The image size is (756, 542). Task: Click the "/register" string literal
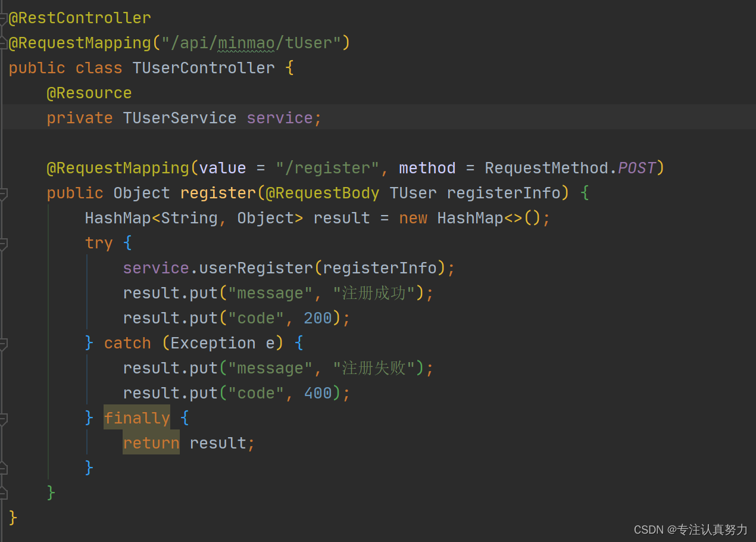coord(327,169)
